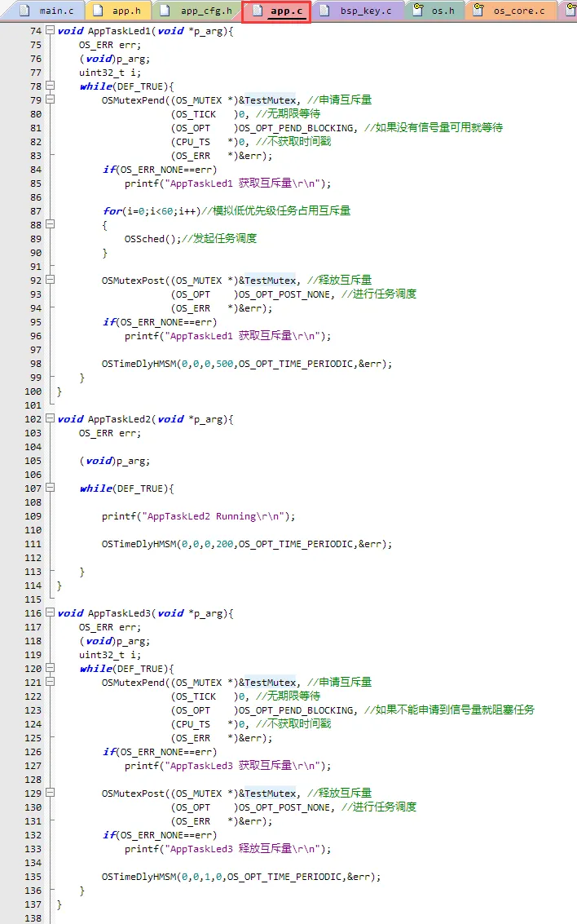The width and height of the screenshot is (577, 924).
Task: Collapse AppTaskLed2 function at line 102
Action: pyautogui.click(x=51, y=419)
